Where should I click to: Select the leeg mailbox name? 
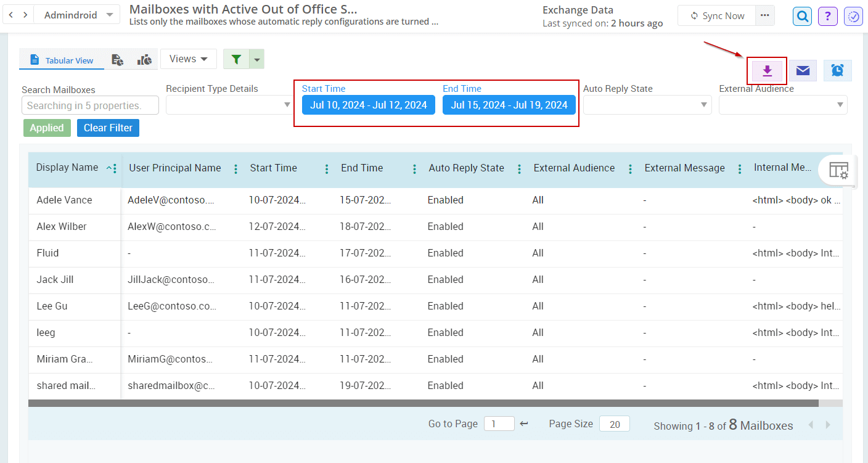pyautogui.click(x=46, y=332)
